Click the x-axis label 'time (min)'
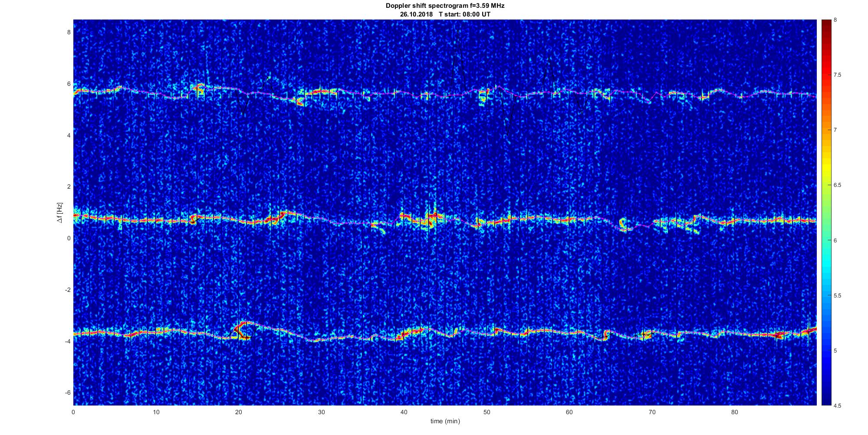This screenshot has width=868, height=435. 445,421
